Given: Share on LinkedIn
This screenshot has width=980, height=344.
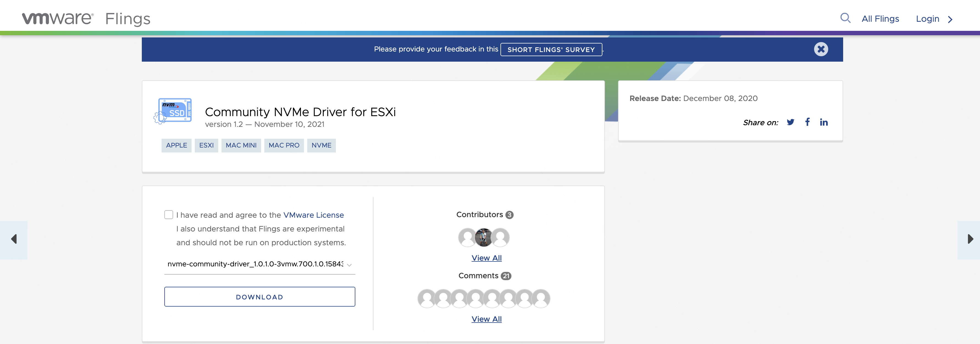Looking at the screenshot, I should click(x=824, y=122).
